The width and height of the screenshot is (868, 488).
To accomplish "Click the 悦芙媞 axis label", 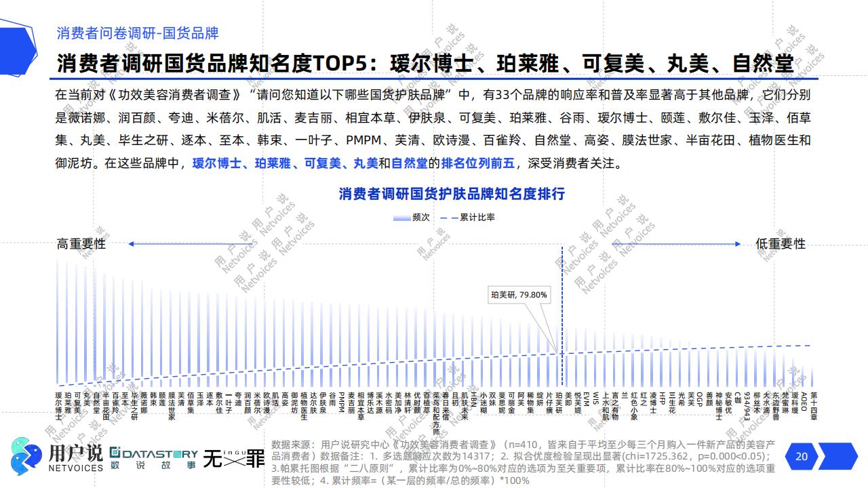I will (578, 403).
